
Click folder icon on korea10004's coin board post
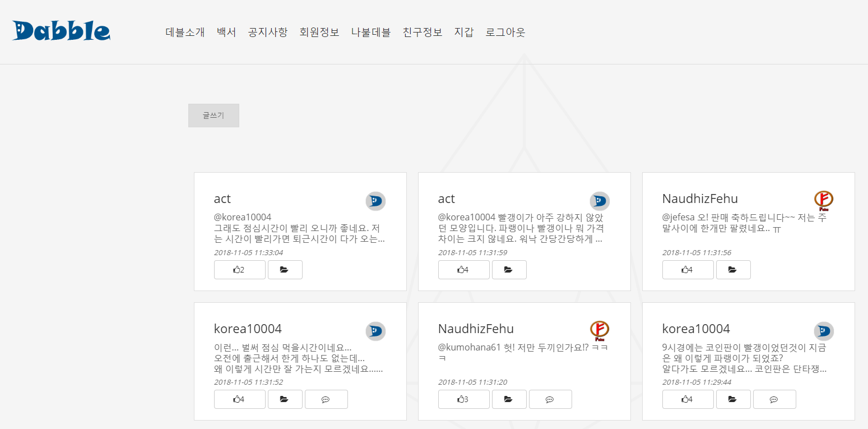point(733,399)
